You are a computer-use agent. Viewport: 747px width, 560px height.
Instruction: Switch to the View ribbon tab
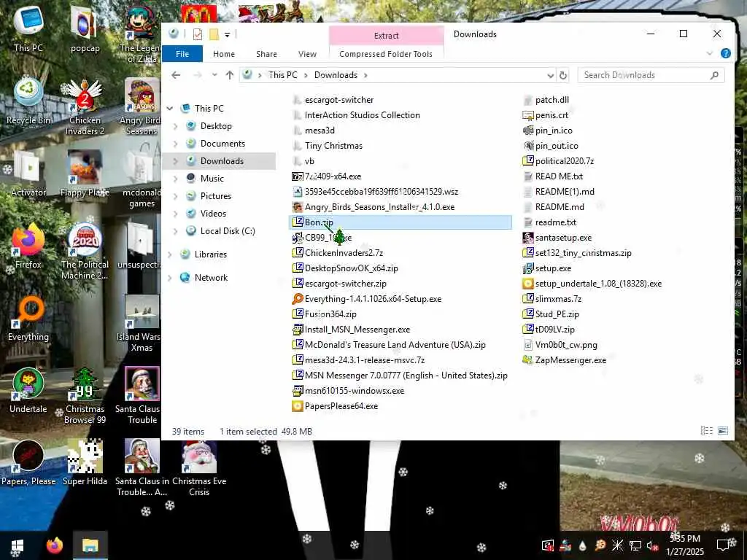point(307,54)
